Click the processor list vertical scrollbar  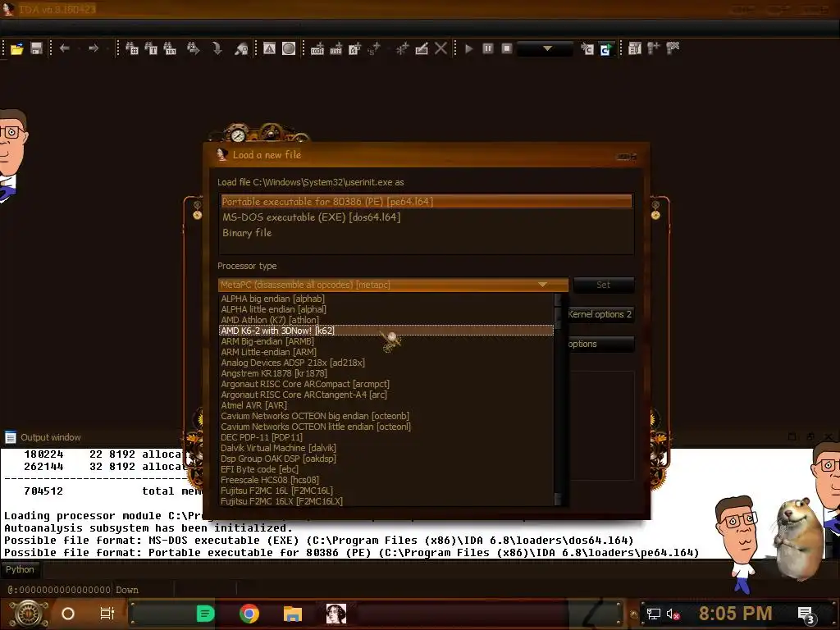[x=558, y=399]
